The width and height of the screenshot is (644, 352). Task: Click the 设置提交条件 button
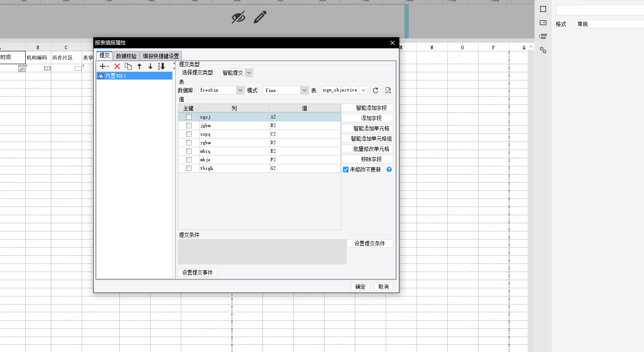(x=369, y=243)
